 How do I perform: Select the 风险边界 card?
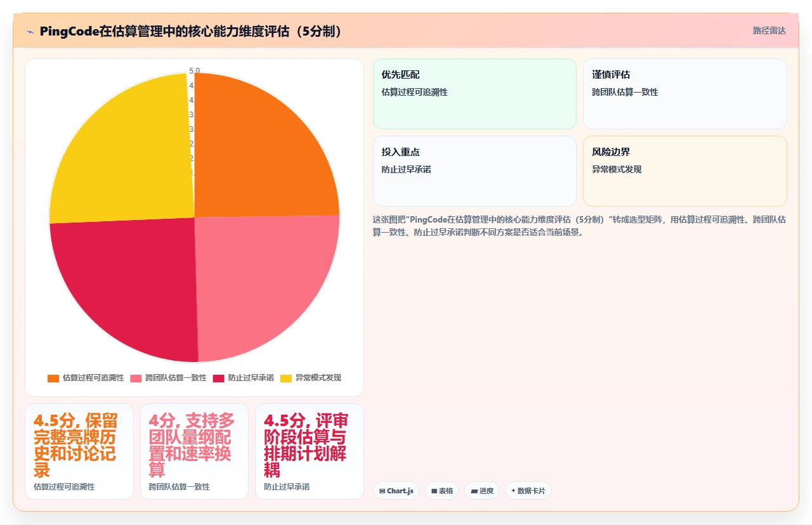pyautogui.click(x=685, y=171)
